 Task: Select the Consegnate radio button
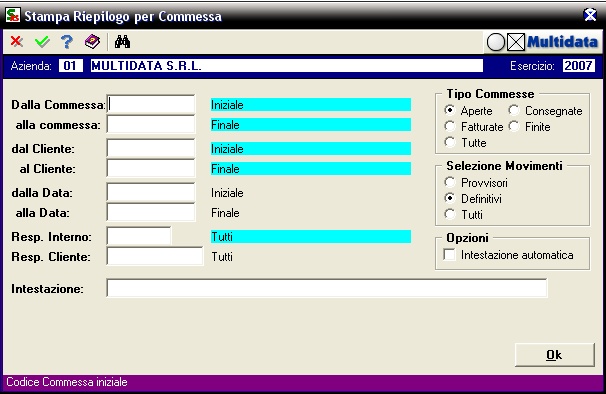pos(514,110)
